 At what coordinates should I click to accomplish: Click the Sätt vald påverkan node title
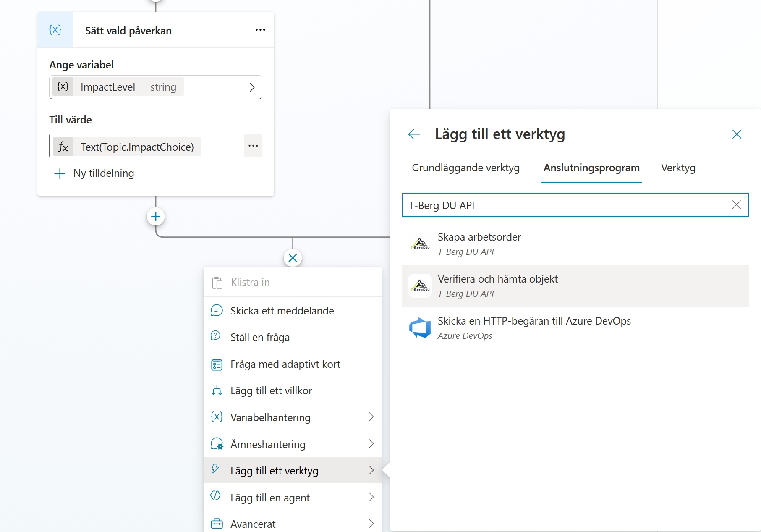tap(128, 31)
